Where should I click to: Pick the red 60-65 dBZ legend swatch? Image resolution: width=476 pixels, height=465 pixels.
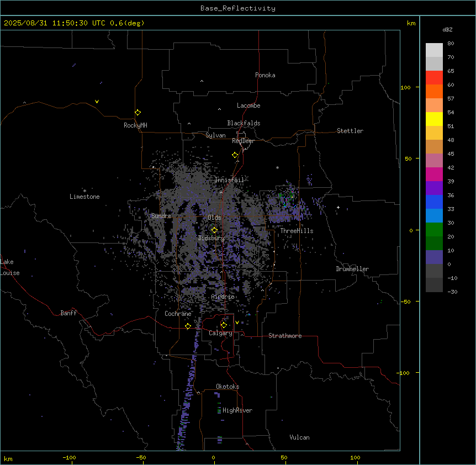point(434,78)
